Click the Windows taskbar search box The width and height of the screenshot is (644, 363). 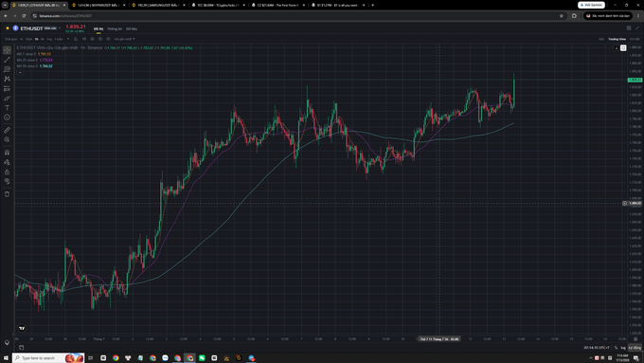click(x=48, y=358)
